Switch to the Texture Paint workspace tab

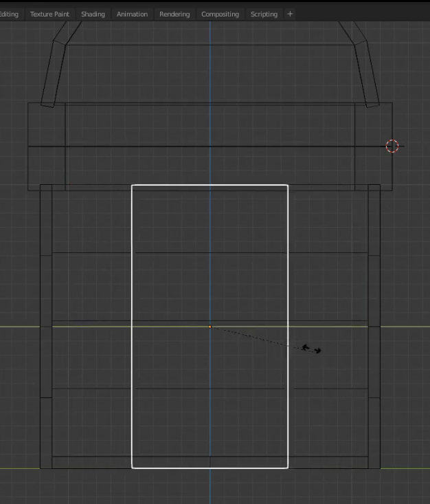pyautogui.click(x=49, y=14)
